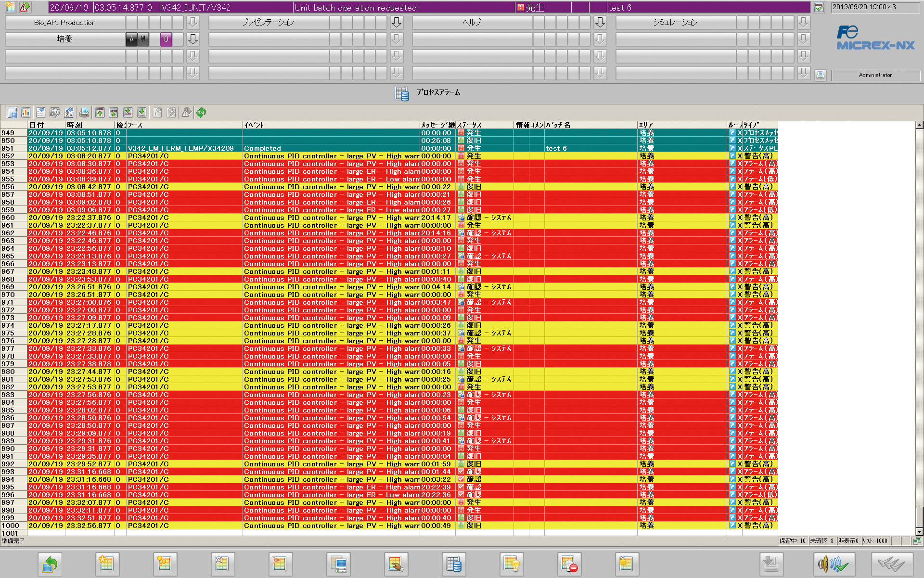
Task: Open the locked list padlock icon
Action: click(x=627, y=564)
